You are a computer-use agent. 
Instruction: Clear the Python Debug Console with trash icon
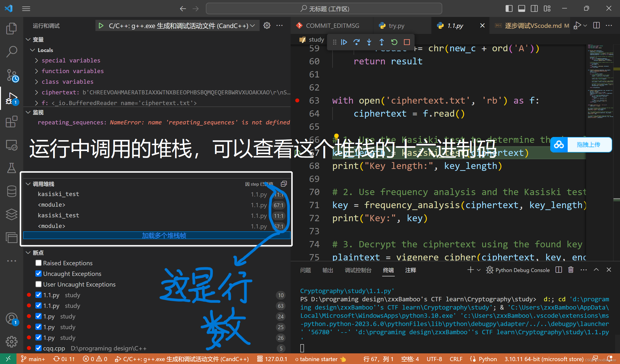tap(571, 270)
